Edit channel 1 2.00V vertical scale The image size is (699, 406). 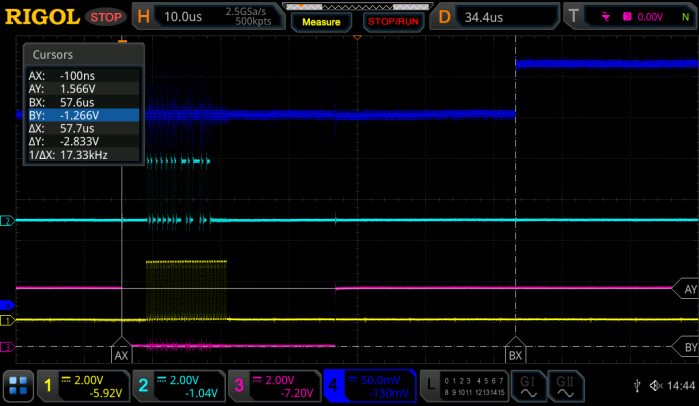(88, 380)
